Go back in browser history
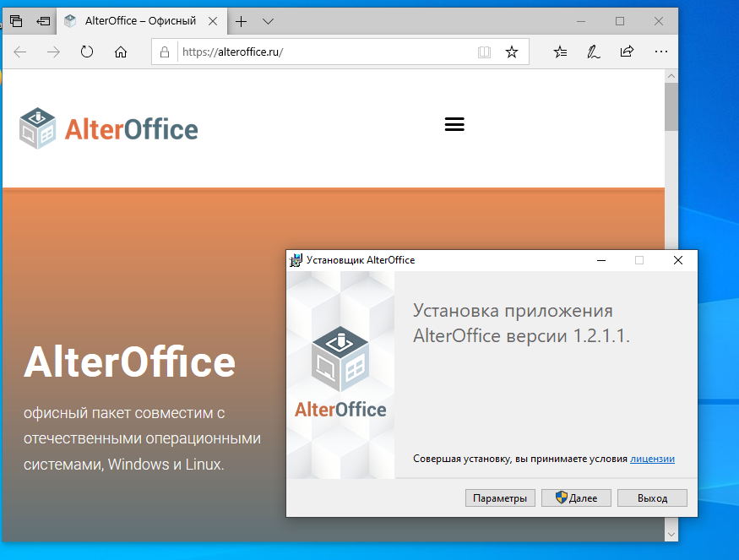 [20, 52]
